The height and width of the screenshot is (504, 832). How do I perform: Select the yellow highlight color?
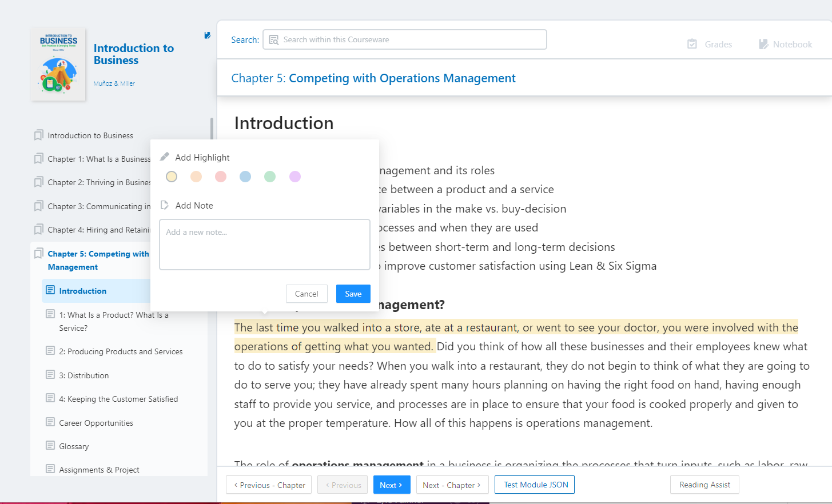click(x=172, y=177)
